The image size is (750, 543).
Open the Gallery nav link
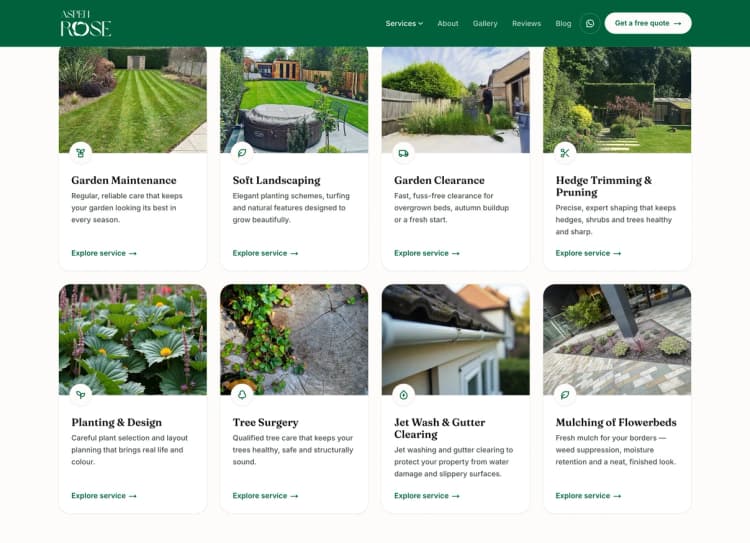[485, 23]
